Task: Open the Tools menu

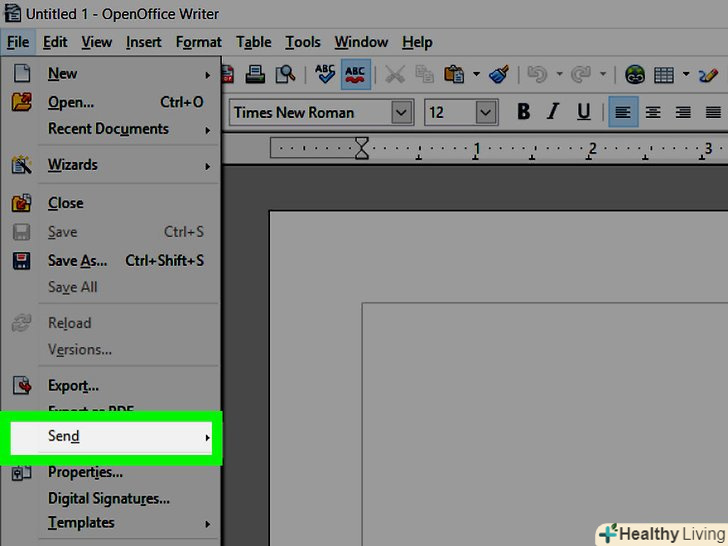Action: [x=303, y=42]
